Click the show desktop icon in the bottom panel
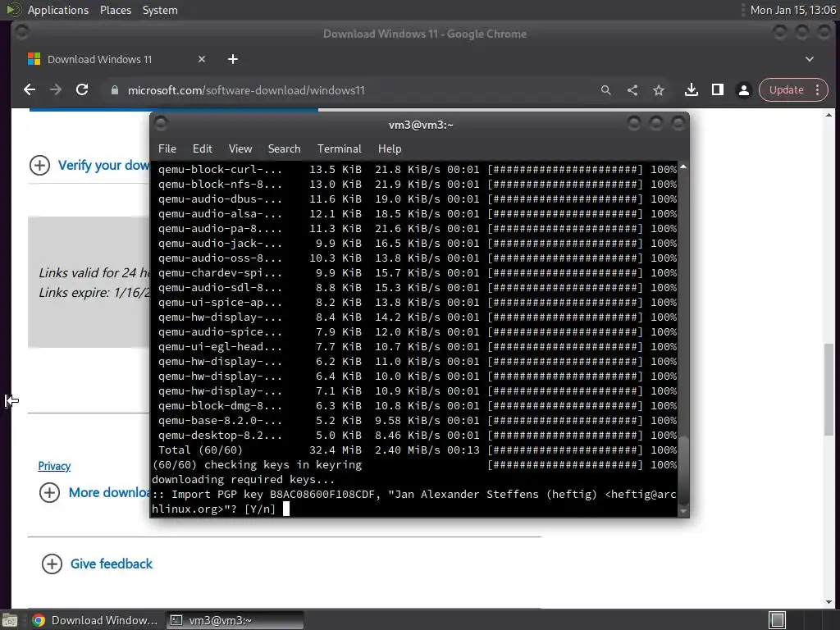 pyautogui.click(x=10, y=620)
